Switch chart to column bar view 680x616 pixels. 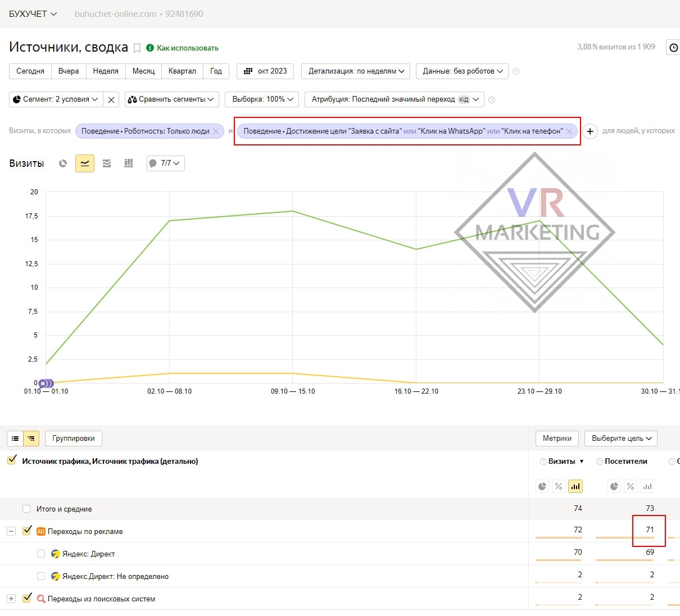pos(129,163)
